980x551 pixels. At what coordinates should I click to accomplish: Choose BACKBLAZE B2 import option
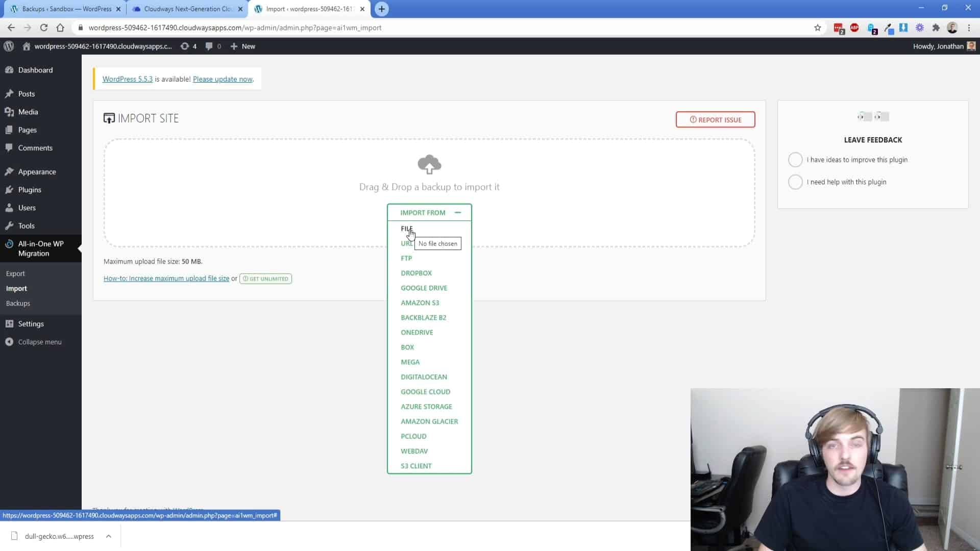click(x=424, y=317)
